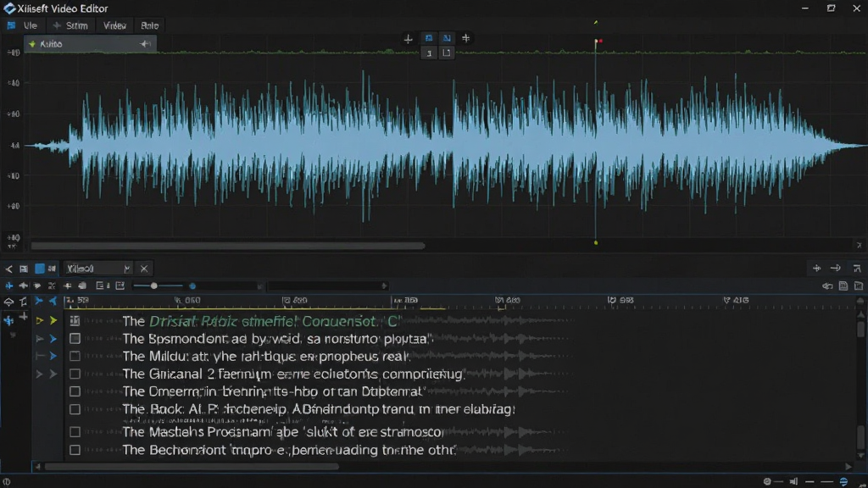Expand the 'Drisial Rabic' row yellow outline arrow
The height and width of the screenshot is (488, 868).
click(39, 320)
